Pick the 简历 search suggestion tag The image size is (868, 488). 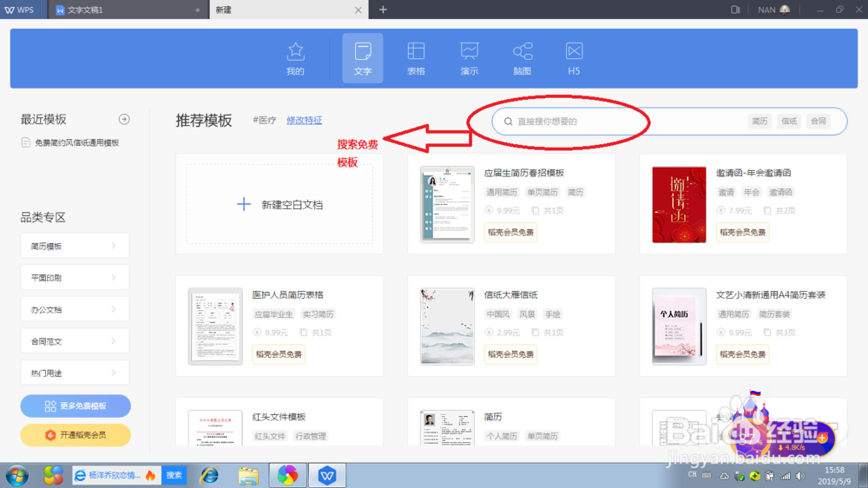759,122
